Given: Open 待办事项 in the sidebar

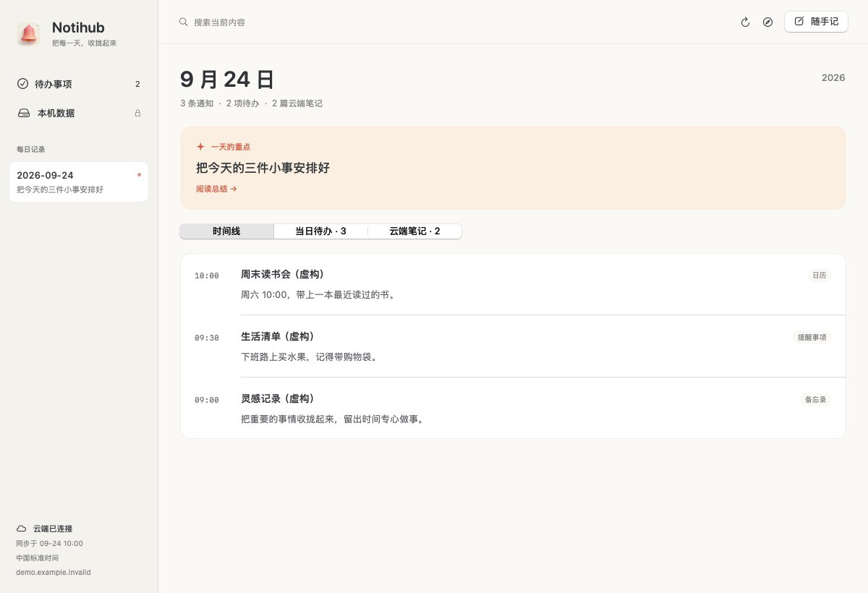Looking at the screenshot, I should 79,84.
